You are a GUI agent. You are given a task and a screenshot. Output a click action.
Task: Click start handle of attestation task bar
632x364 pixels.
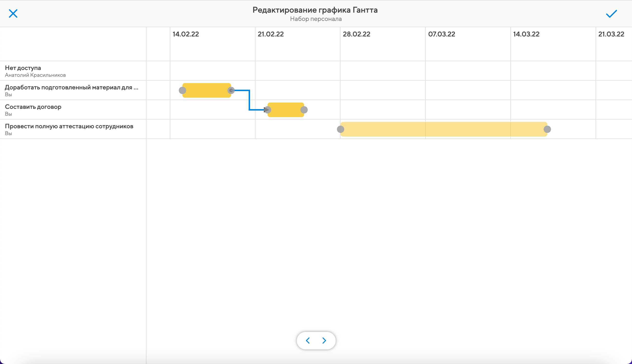[x=341, y=129]
